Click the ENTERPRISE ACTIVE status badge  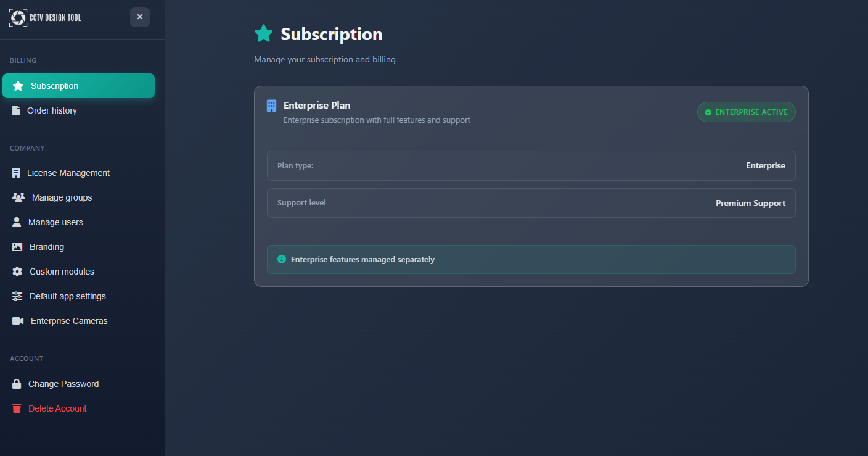coord(746,112)
